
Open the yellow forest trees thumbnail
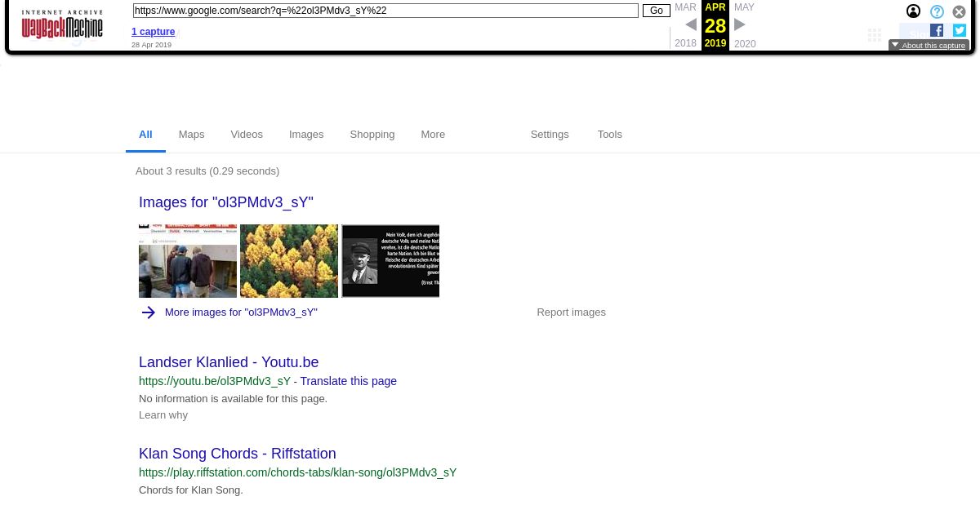[289, 261]
